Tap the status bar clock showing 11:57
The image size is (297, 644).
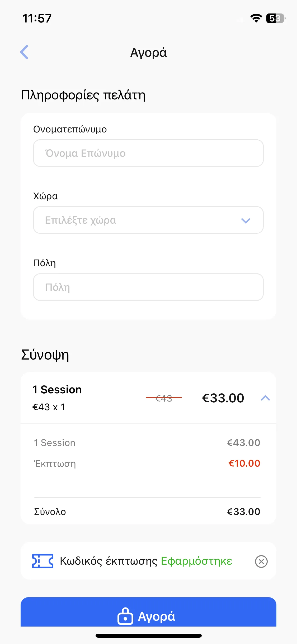37,19
